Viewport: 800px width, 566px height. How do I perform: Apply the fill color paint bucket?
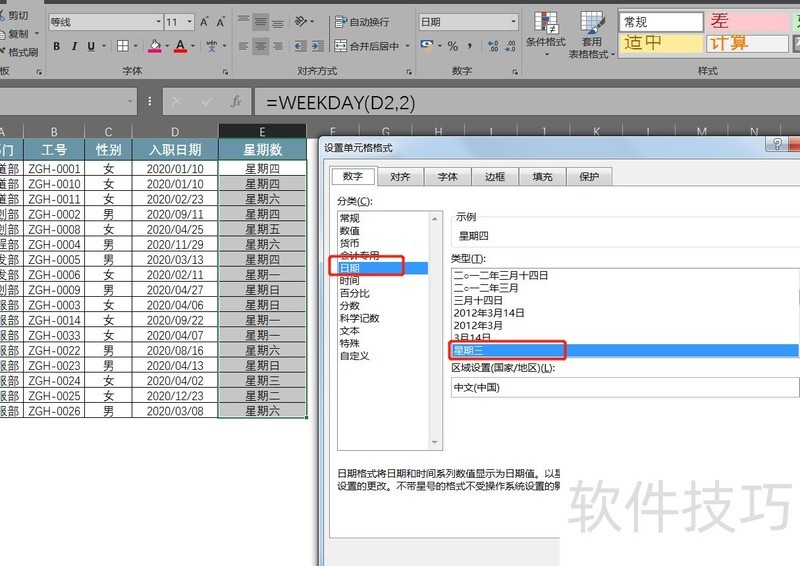click(155, 46)
